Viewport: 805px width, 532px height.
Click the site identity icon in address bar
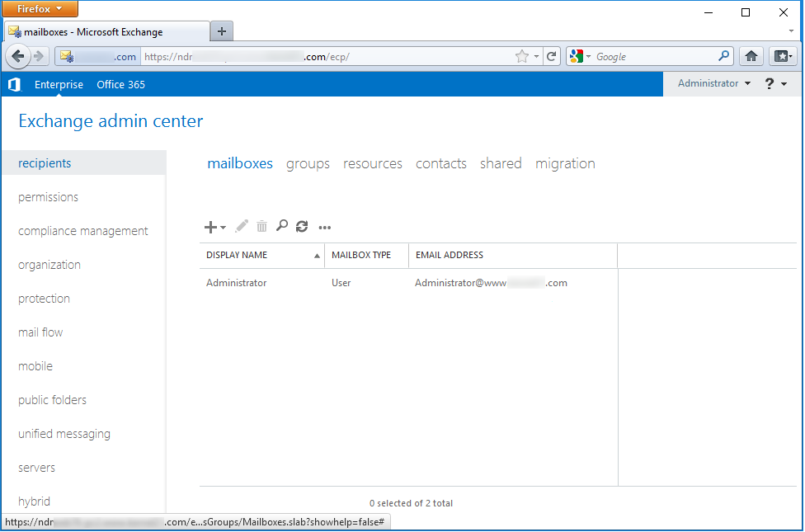(97, 56)
